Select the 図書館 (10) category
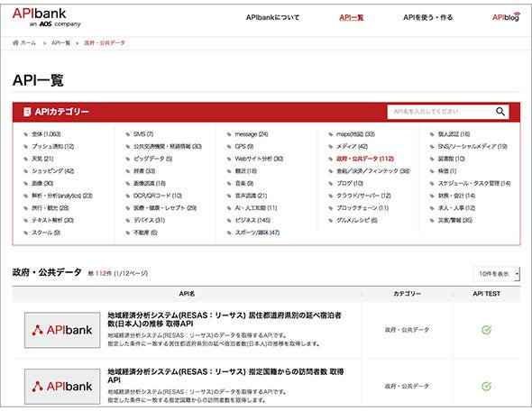The width and height of the screenshot is (532, 411). pos(451,159)
